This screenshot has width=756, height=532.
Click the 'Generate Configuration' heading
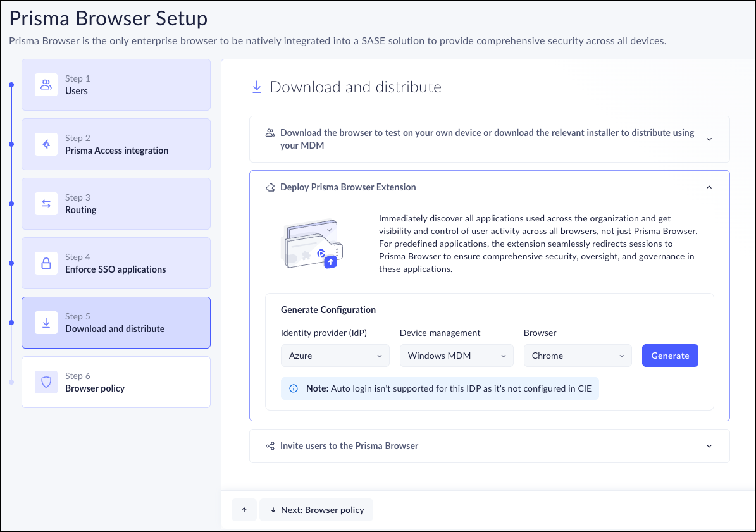click(328, 310)
